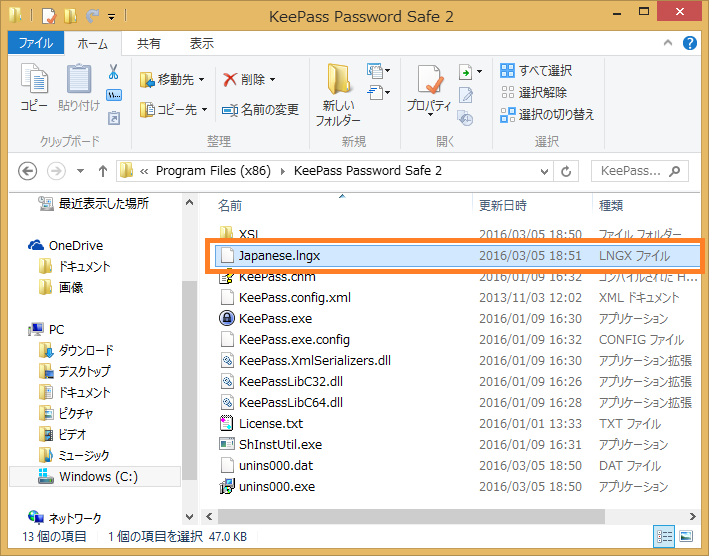Sort by the 更新日時 column header

click(x=503, y=206)
